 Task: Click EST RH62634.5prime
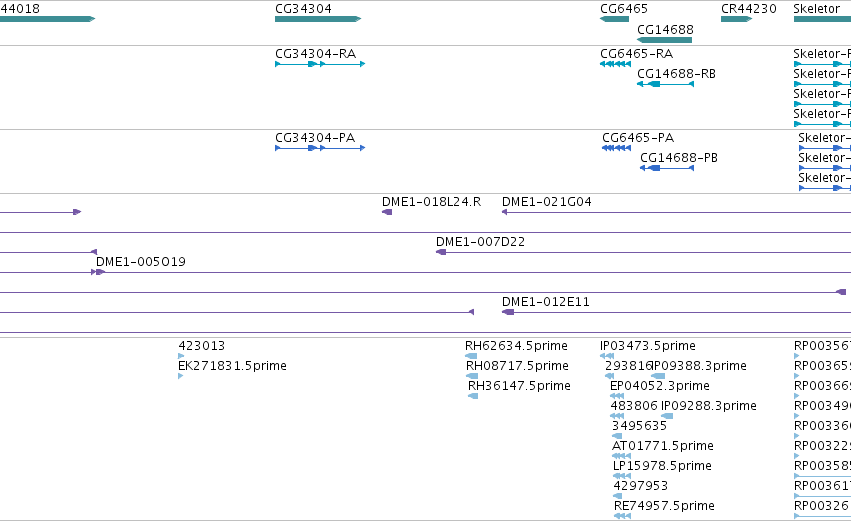(471, 356)
